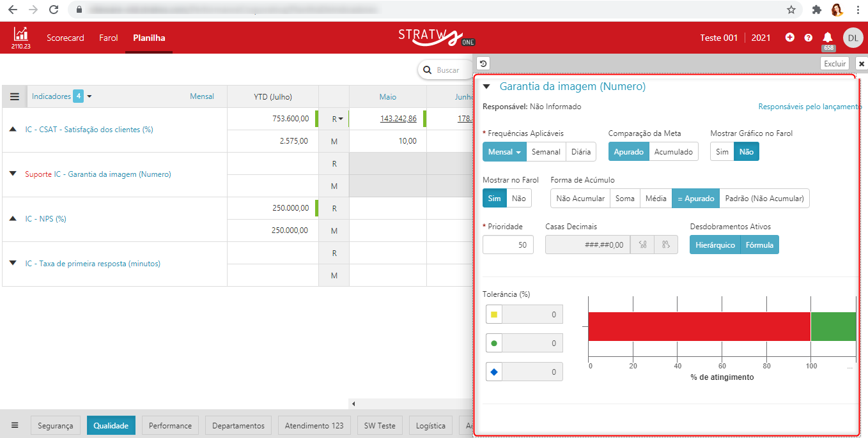Switch to Performance bottom tab
Screen dimensions: 868x438
click(x=171, y=425)
